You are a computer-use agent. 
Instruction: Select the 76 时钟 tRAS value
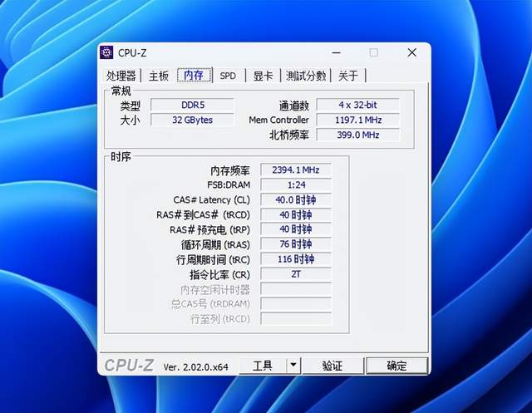pos(296,244)
